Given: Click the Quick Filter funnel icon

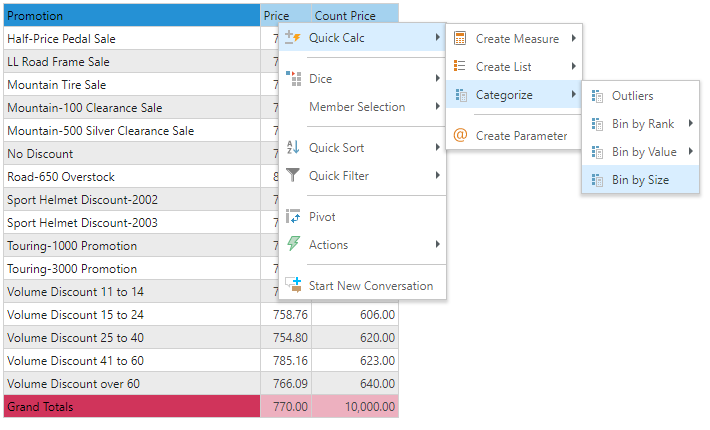Looking at the screenshot, I should [x=293, y=176].
